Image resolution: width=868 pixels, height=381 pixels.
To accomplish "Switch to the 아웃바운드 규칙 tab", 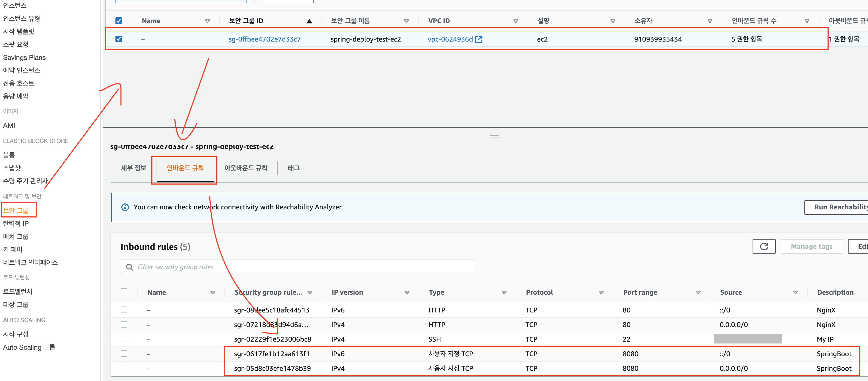I will pos(246,168).
